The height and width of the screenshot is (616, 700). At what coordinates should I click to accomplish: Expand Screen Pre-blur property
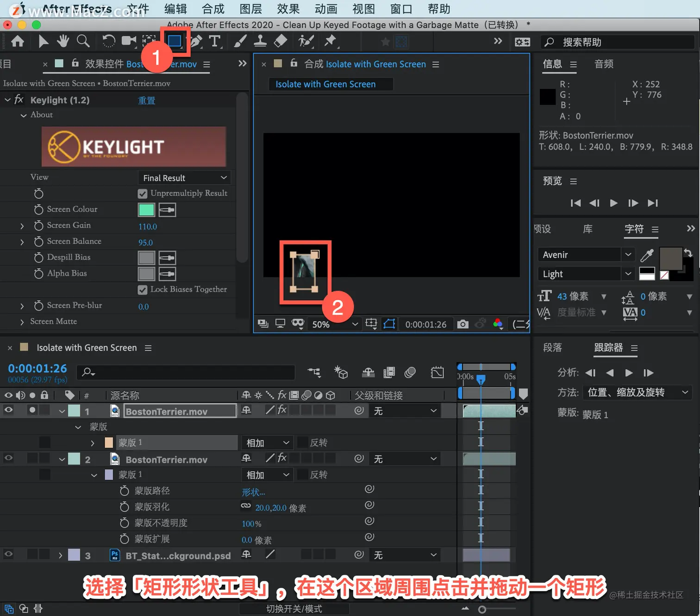[22, 306]
